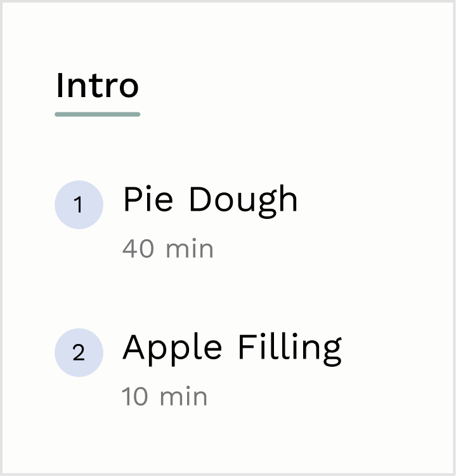
Task: Click the word Pie in step one title
Action: click(148, 199)
